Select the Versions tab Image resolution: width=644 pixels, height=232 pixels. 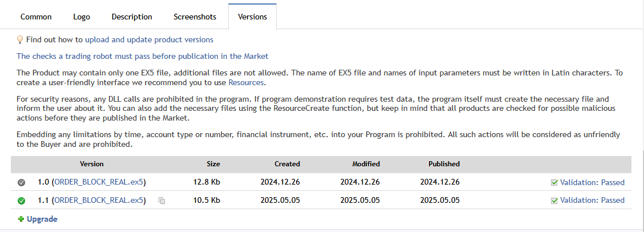pos(252,17)
